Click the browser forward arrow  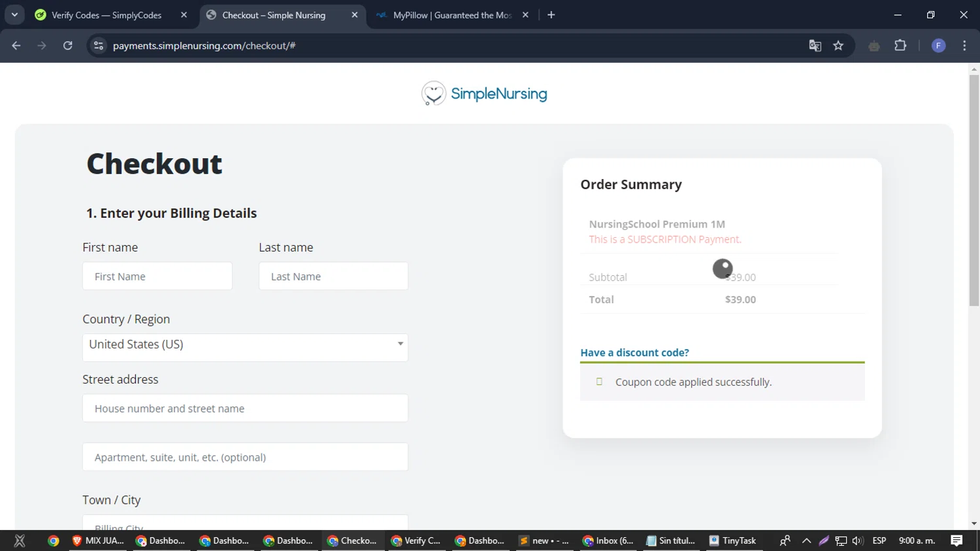click(x=42, y=46)
